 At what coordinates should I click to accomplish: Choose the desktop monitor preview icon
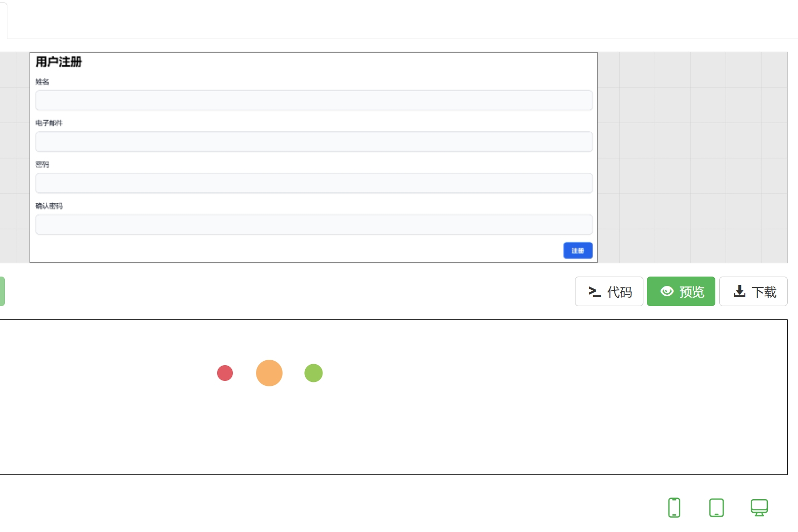[759, 507]
